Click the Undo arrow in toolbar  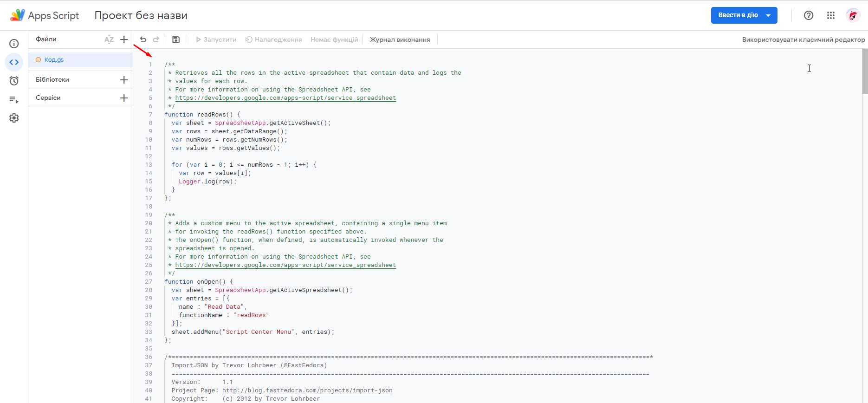(143, 39)
